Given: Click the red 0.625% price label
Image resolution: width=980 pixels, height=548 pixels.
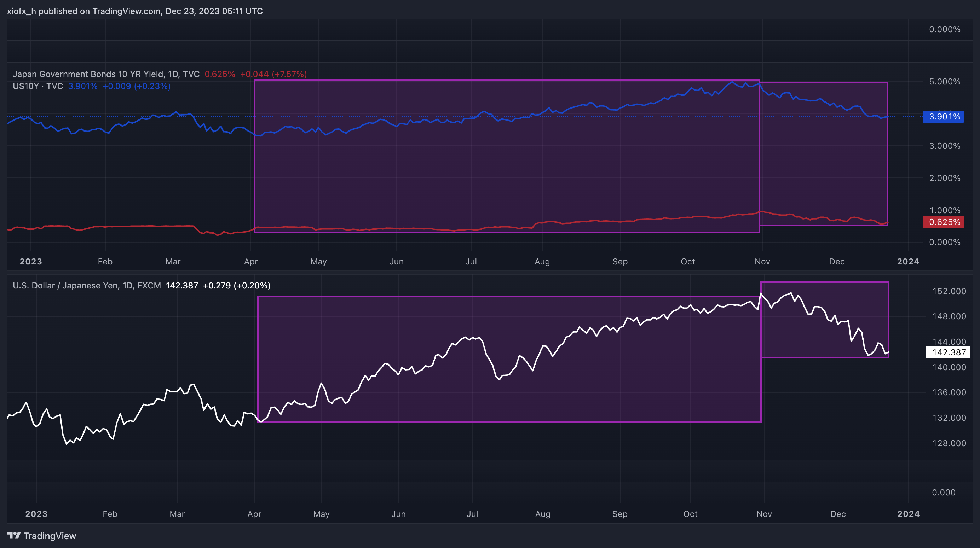Looking at the screenshot, I should pyautogui.click(x=944, y=222).
